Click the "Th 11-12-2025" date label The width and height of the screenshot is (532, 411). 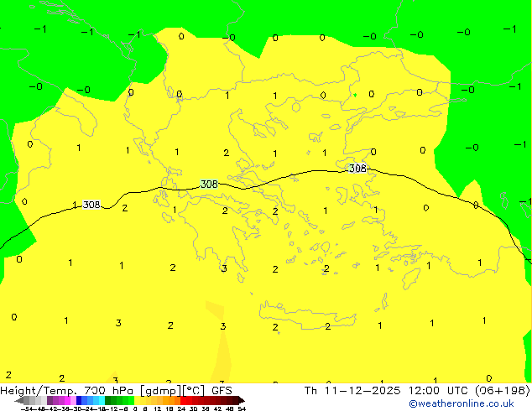[352, 391]
